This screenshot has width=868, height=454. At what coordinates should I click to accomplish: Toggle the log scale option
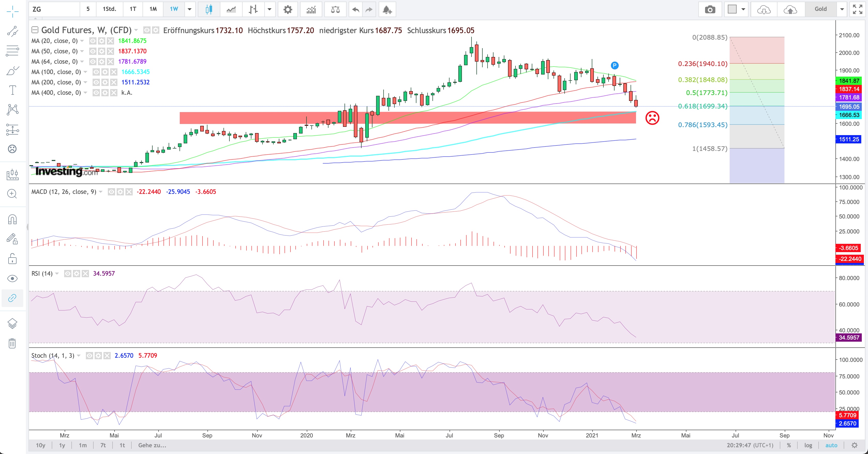tap(808, 445)
